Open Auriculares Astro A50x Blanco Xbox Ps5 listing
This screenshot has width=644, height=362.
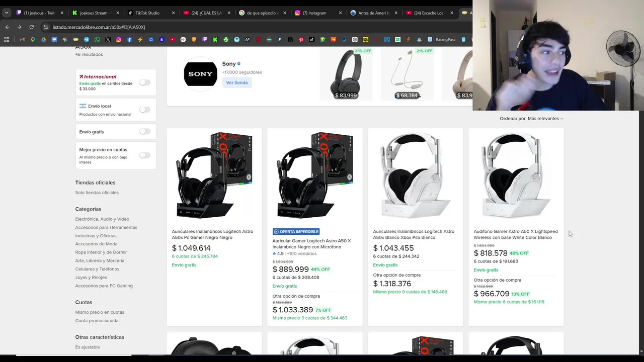tap(414, 234)
